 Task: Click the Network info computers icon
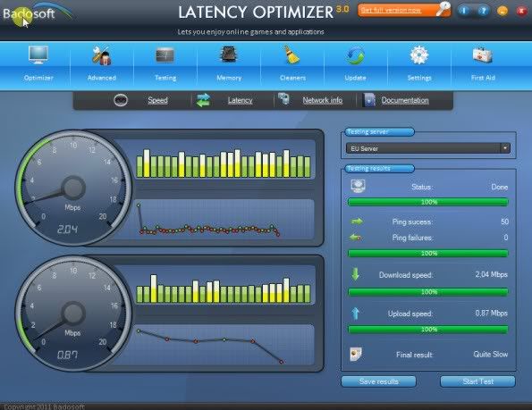(x=284, y=98)
